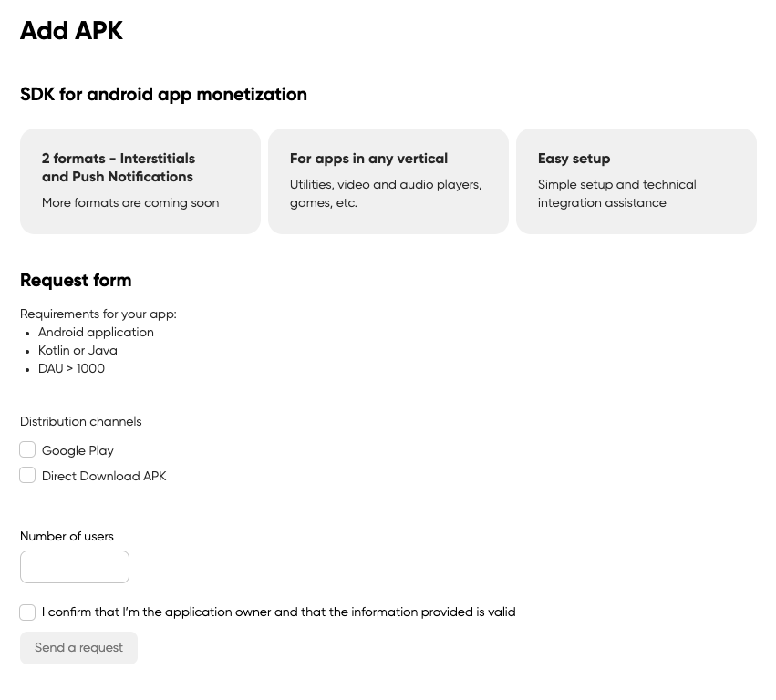This screenshot has width=776, height=700.
Task: Click the Utilities, video and audio players text
Action: (x=386, y=193)
